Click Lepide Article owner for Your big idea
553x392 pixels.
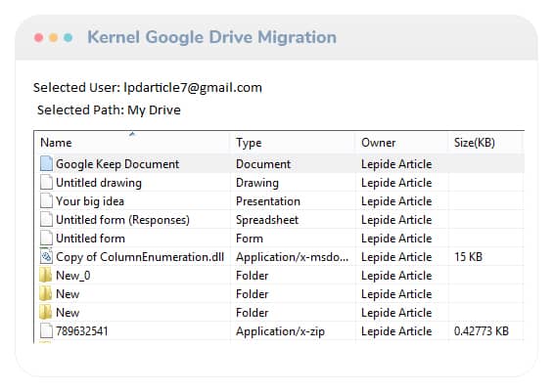point(396,201)
